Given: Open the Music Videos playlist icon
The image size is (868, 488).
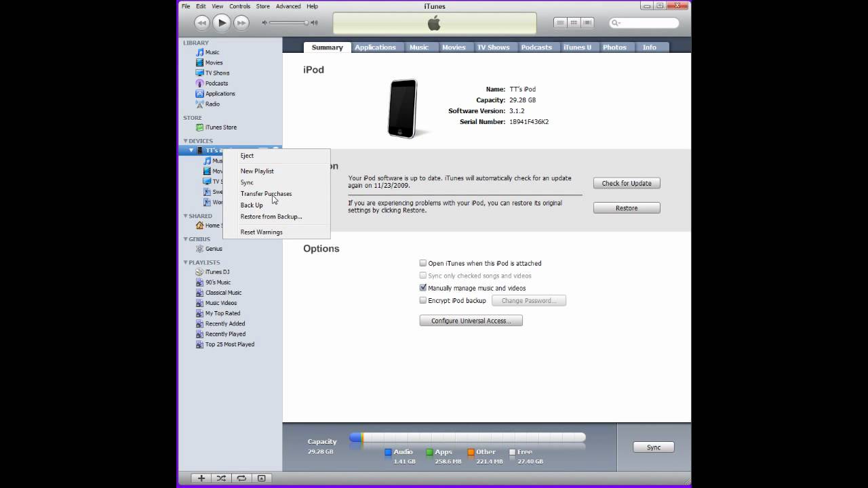Looking at the screenshot, I should (199, 303).
